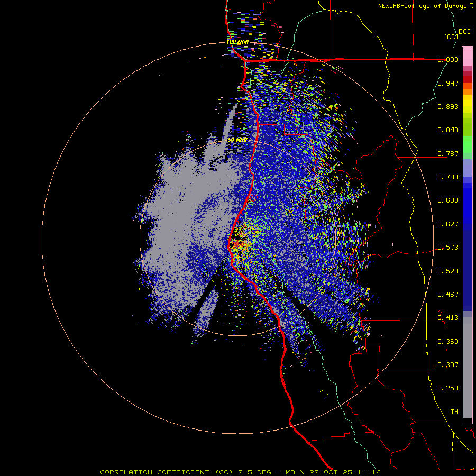The width and height of the screenshot is (476, 476).
Task: Pick the gray color bar segment
Action: point(467,368)
